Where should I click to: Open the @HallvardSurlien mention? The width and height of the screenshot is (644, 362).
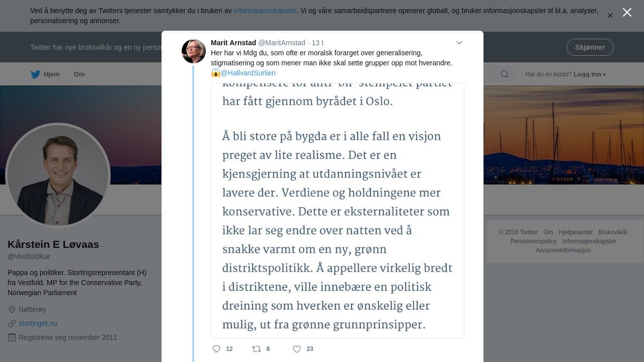coord(248,73)
